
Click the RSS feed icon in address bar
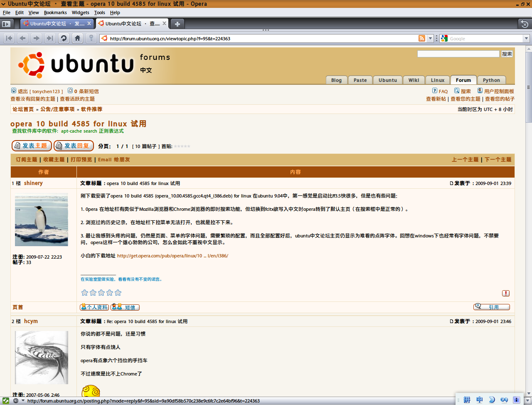pyautogui.click(x=422, y=38)
